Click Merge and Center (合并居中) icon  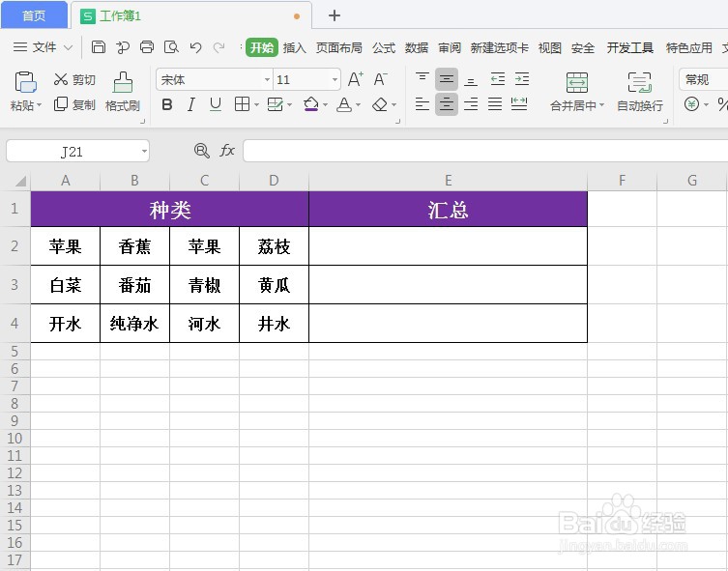577,82
